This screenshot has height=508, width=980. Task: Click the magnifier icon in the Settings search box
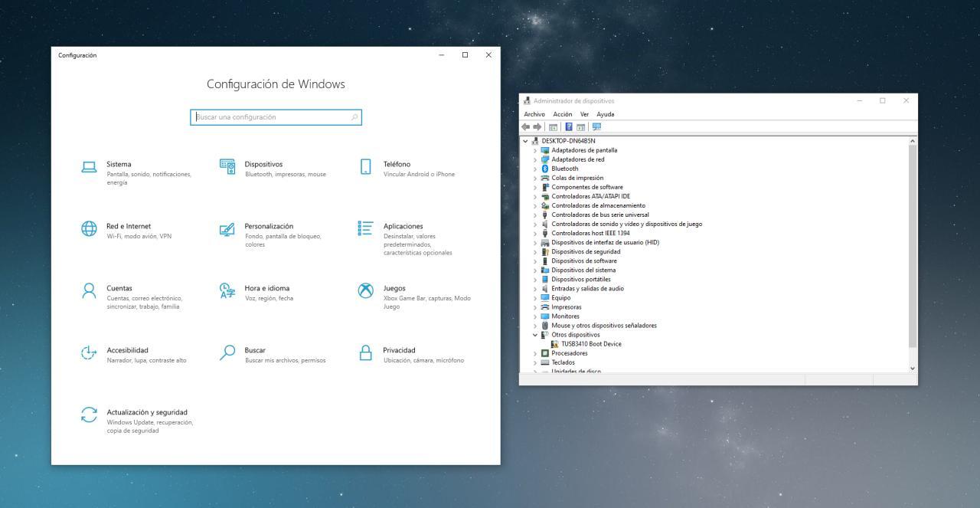pyautogui.click(x=354, y=117)
